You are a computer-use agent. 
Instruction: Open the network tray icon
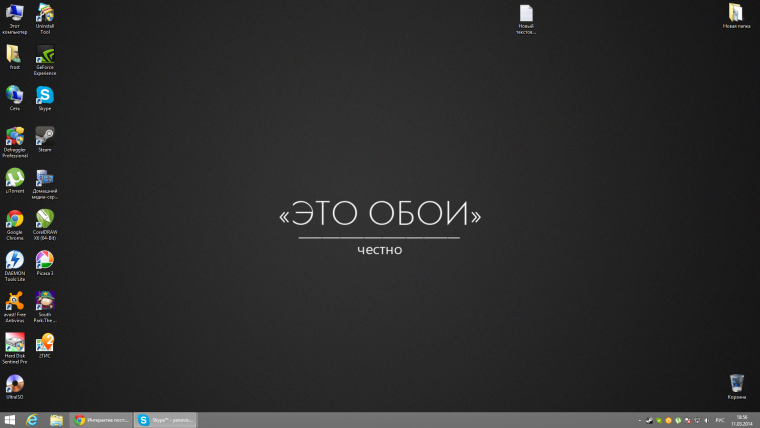(x=697, y=420)
